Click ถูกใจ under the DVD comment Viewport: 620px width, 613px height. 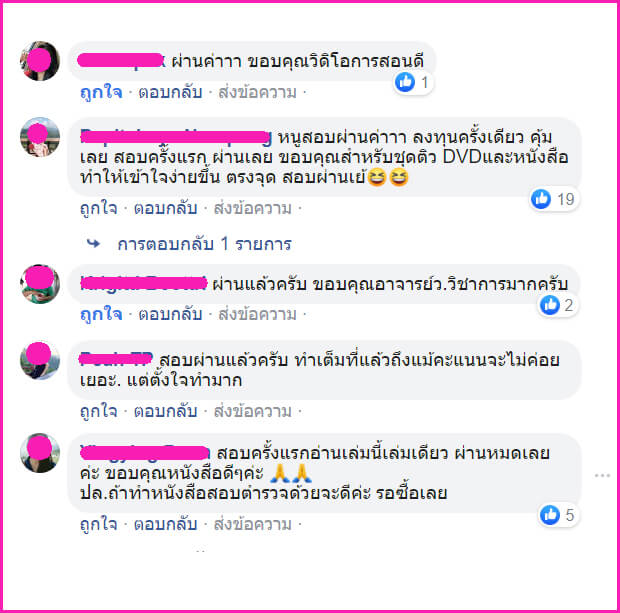[x=99, y=208]
